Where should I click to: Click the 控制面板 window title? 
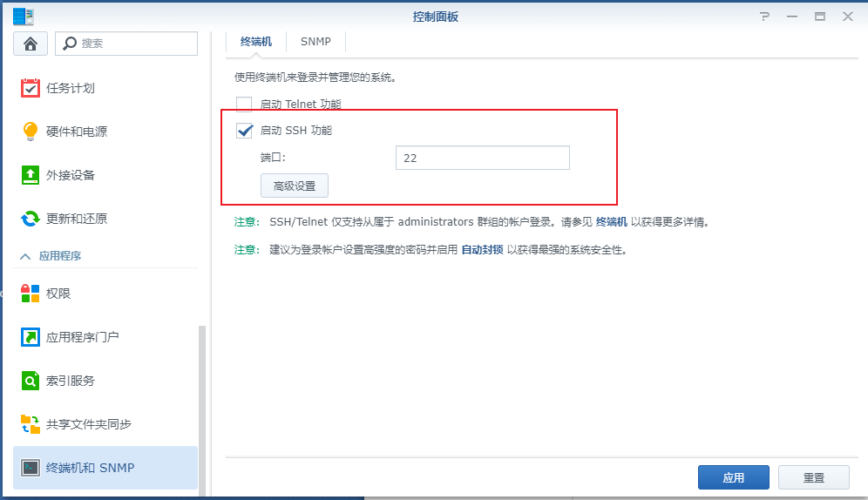[x=435, y=17]
